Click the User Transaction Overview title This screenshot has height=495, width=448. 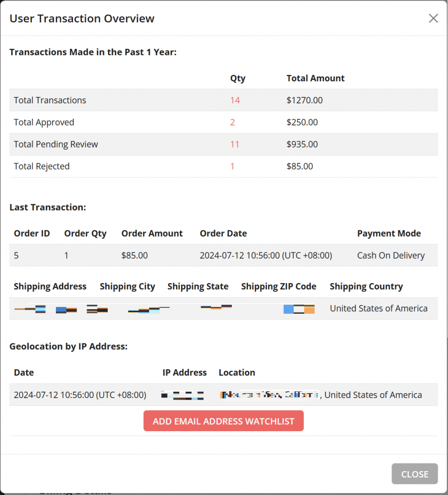coord(82,18)
